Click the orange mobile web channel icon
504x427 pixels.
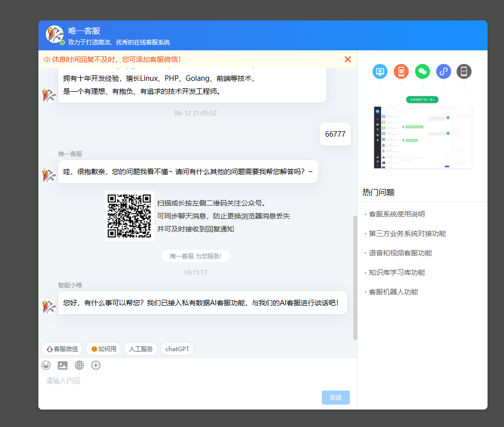click(401, 71)
